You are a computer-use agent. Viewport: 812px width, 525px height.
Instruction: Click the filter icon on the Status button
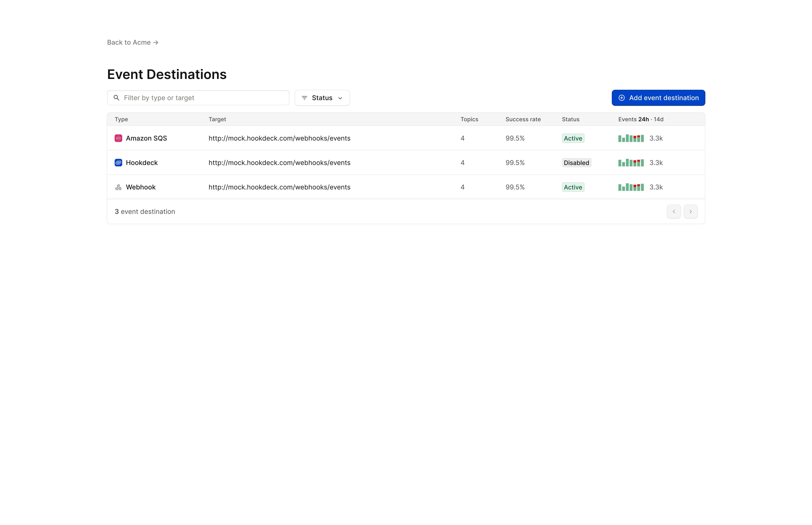pyautogui.click(x=304, y=98)
